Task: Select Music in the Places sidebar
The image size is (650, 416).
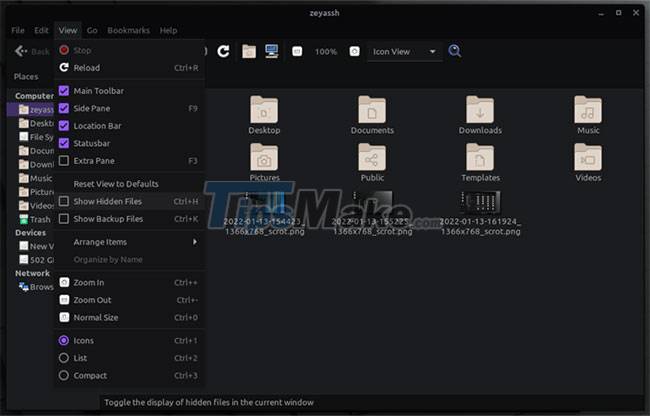Action: pyautogui.click(x=36, y=178)
